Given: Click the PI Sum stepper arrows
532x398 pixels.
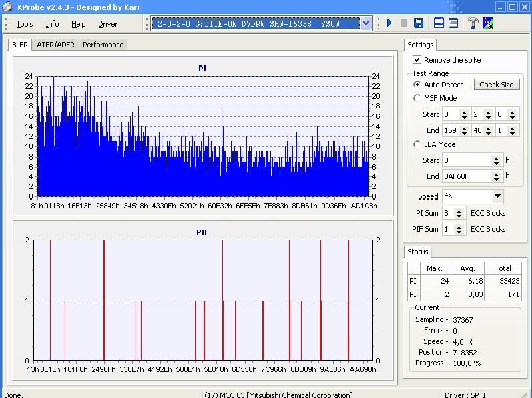Looking at the screenshot, I should [459, 214].
